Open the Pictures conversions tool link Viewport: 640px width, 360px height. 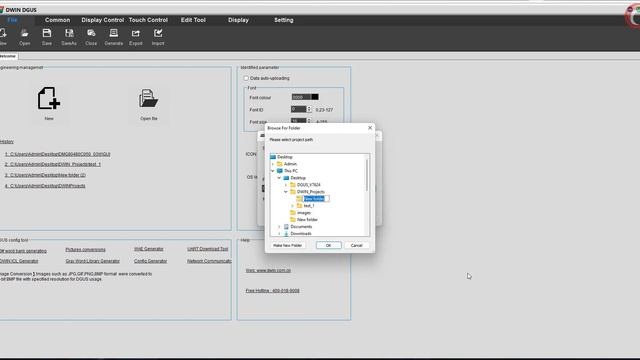(x=85, y=249)
